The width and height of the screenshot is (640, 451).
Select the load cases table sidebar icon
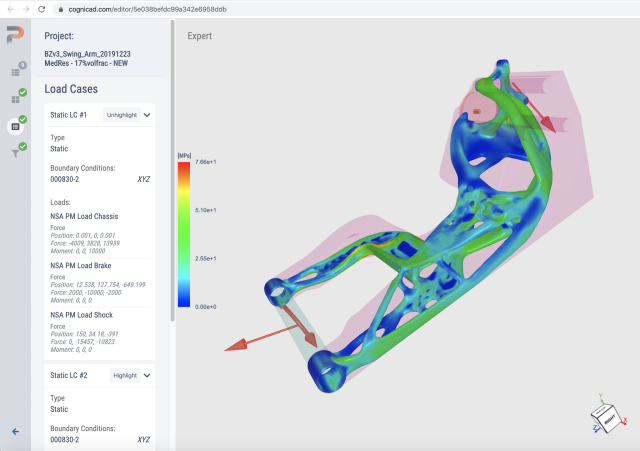pos(15,126)
